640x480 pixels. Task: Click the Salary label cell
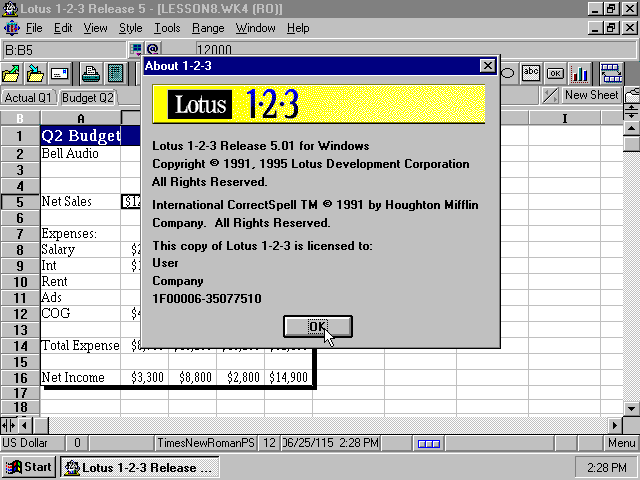[x=81, y=250]
